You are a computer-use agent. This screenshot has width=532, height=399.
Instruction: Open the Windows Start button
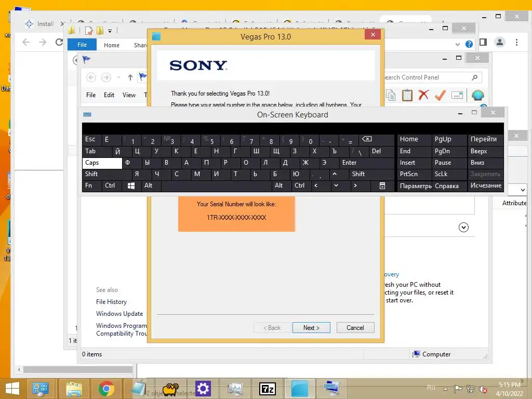point(12,389)
